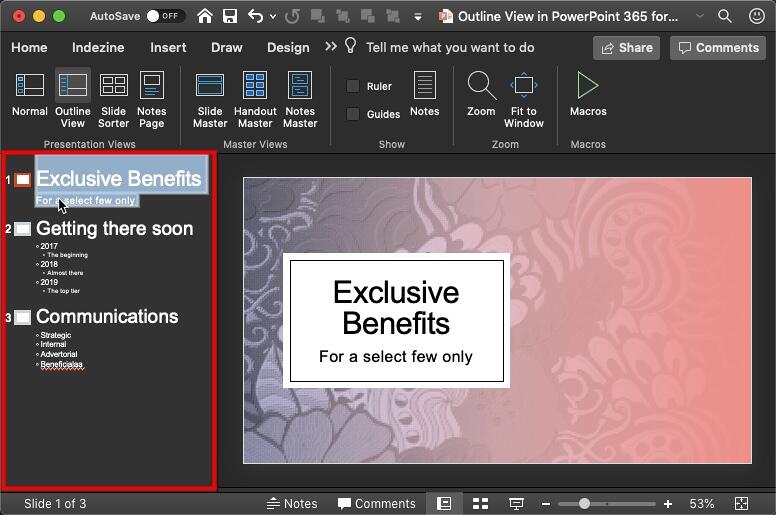
Task: Click the Notes button in Show group
Action: [x=425, y=94]
